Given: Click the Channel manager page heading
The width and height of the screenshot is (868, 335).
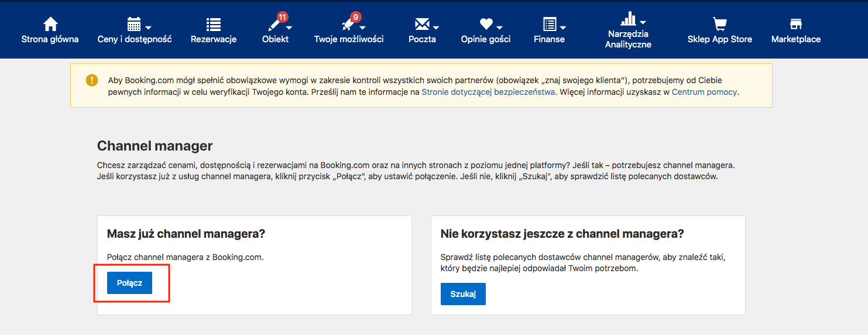Looking at the screenshot, I should [x=155, y=146].
